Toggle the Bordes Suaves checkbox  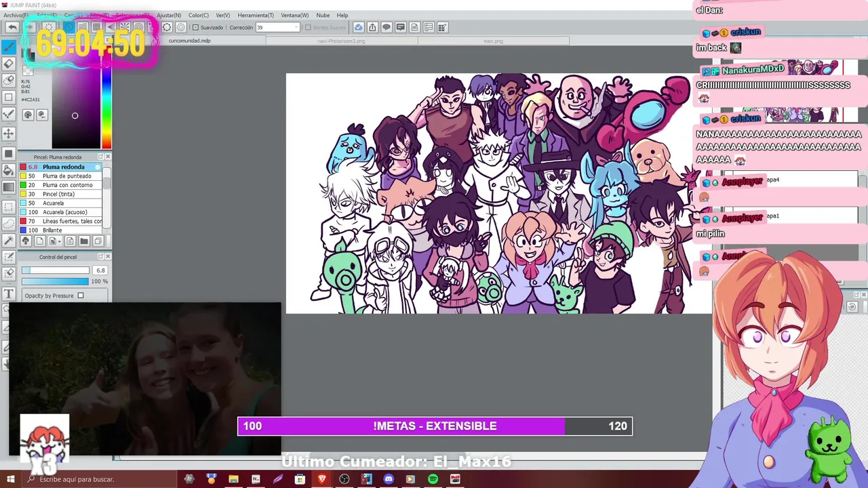tap(308, 28)
